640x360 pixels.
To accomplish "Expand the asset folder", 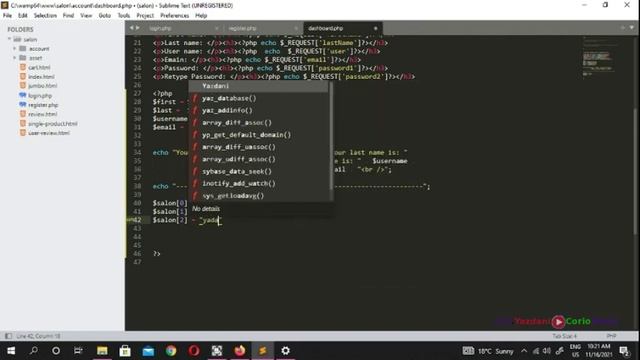I will (15, 58).
